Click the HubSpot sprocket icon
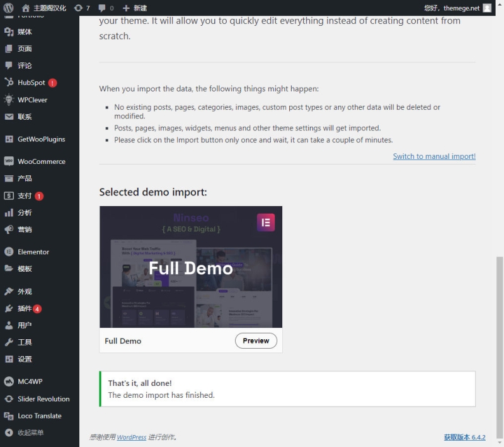Image resolution: width=504 pixels, height=447 pixels. click(x=9, y=83)
